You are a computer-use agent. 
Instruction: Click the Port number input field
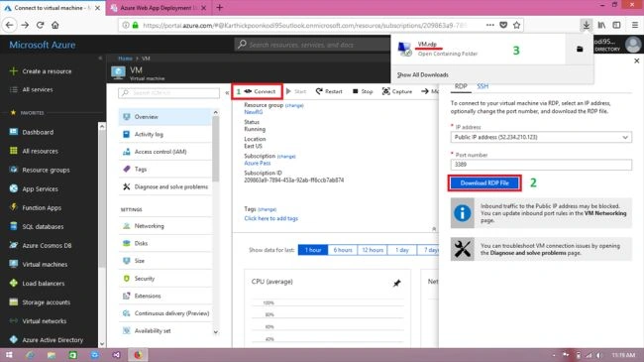point(541,164)
